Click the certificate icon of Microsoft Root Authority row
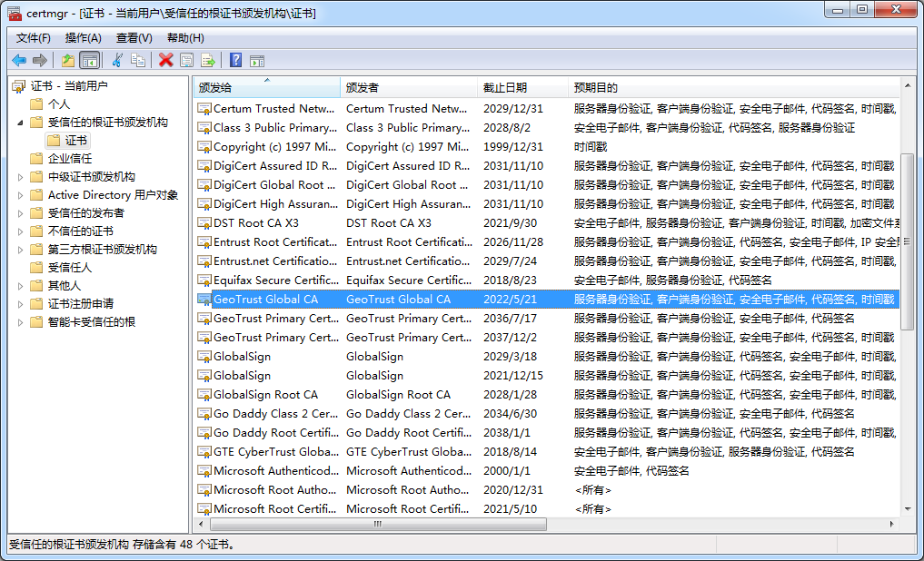Viewport: 924px width, 561px height. click(x=204, y=490)
